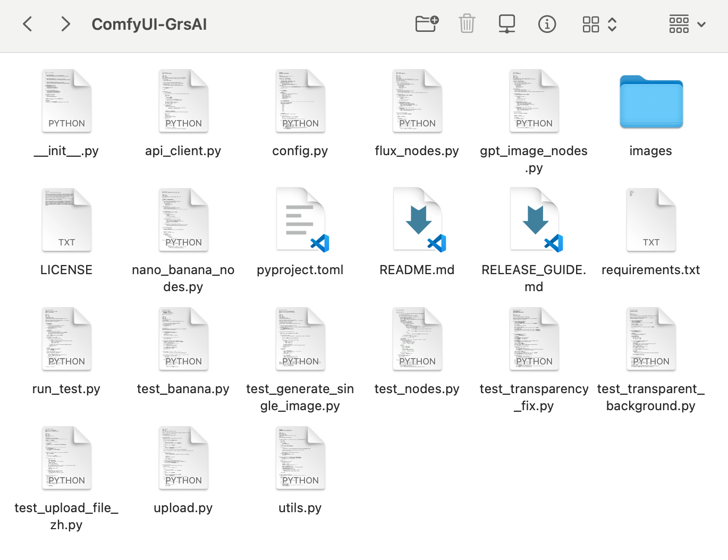This screenshot has height=560, width=728.
Task: Select the flux_nodes.py file icon
Action: click(x=417, y=101)
